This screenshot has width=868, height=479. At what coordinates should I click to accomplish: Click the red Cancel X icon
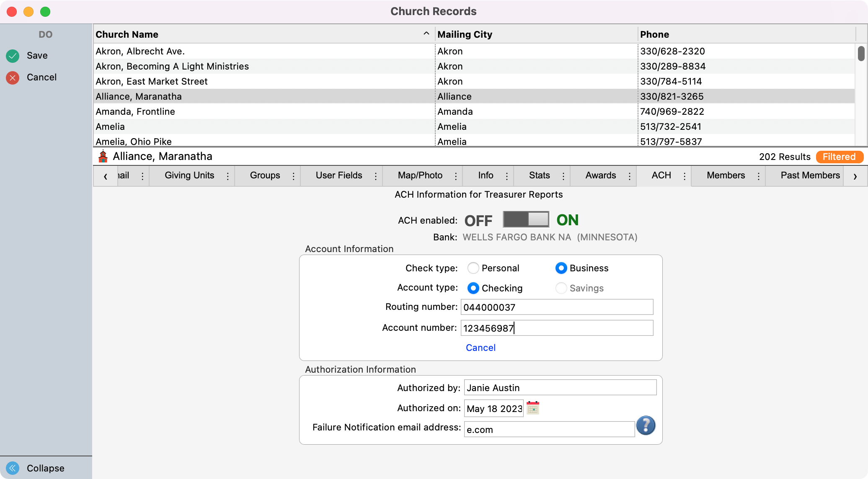click(13, 77)
